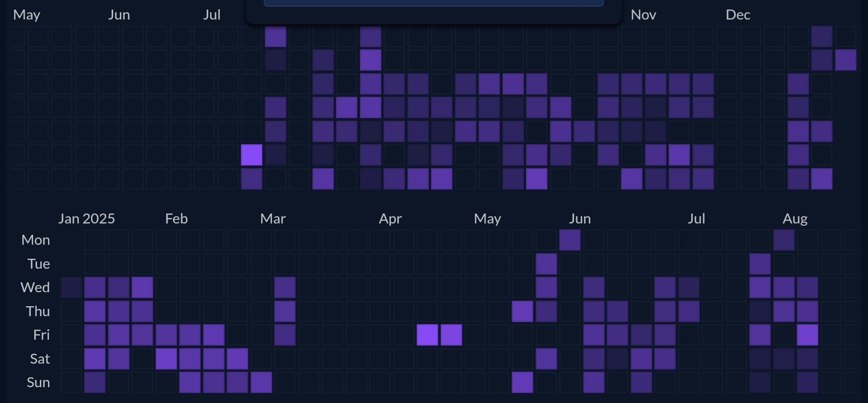Select the Thursday cell in March 2025

285,312
